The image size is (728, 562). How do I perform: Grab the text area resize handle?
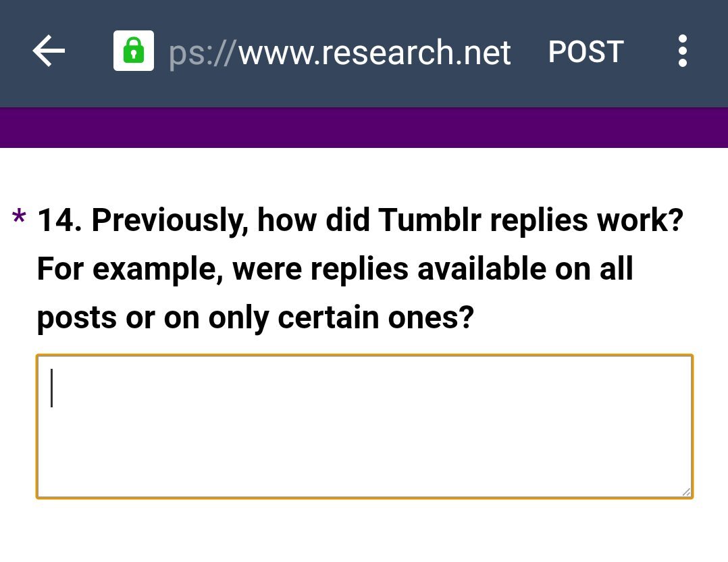click(x=686, y=492)
